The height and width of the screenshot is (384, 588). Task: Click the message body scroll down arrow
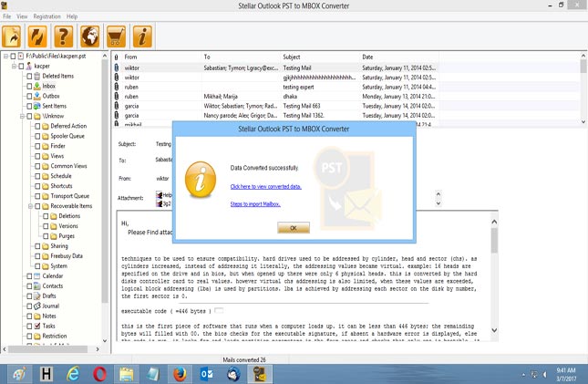(494, 330)
